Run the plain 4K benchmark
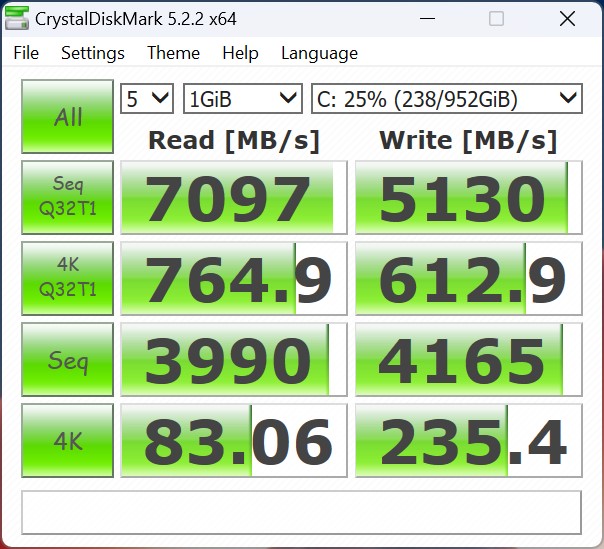This screenshot has height=549, width=604. pos(67,440)
